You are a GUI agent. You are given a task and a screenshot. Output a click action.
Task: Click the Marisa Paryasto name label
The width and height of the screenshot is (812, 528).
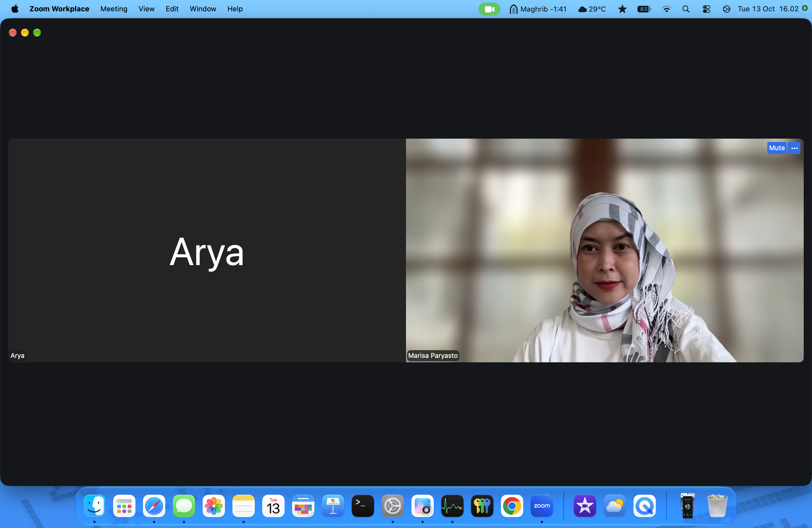click(433, 355)
